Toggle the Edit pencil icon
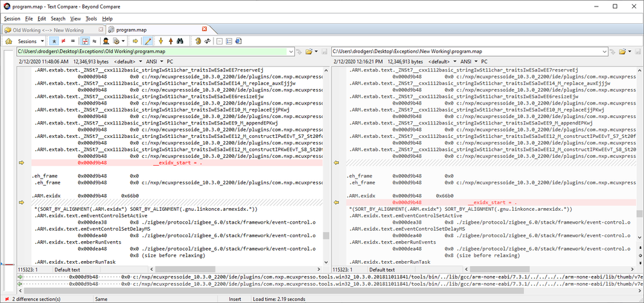Viewport: 644px width, 303px height. coord(147,41)
